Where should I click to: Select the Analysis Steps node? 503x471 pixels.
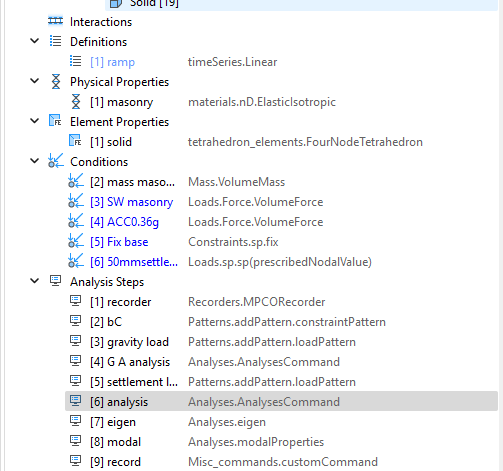point(107,282)
